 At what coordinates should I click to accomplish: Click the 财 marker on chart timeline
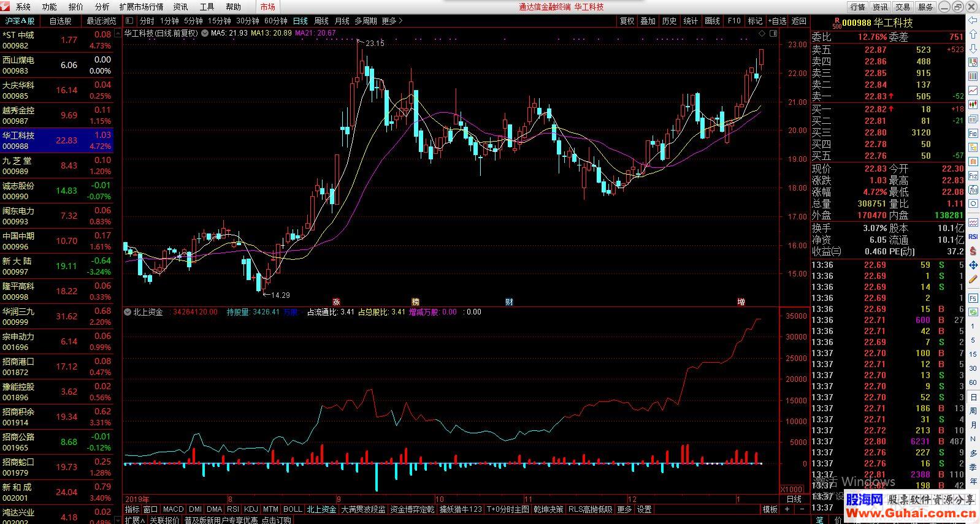click(509, 302)
